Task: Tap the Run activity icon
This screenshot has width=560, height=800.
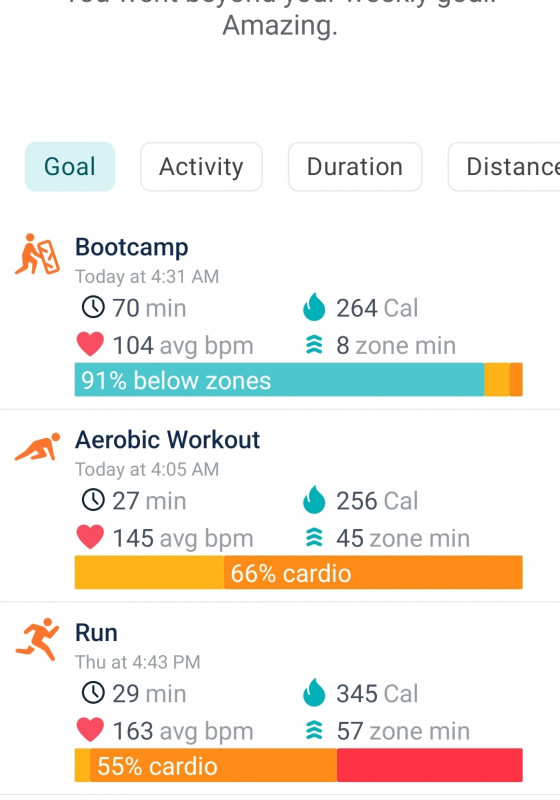Action: 37,639
